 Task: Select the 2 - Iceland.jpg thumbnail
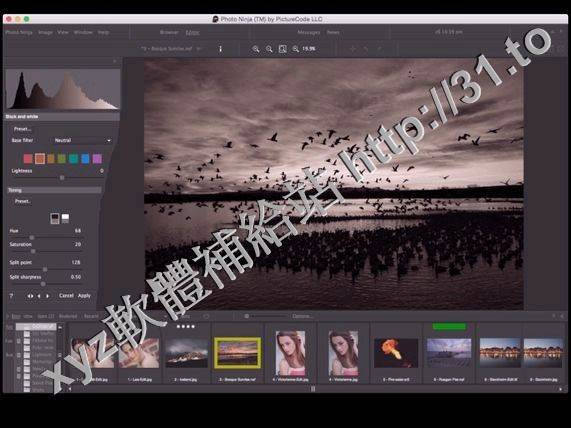point(186,354)
